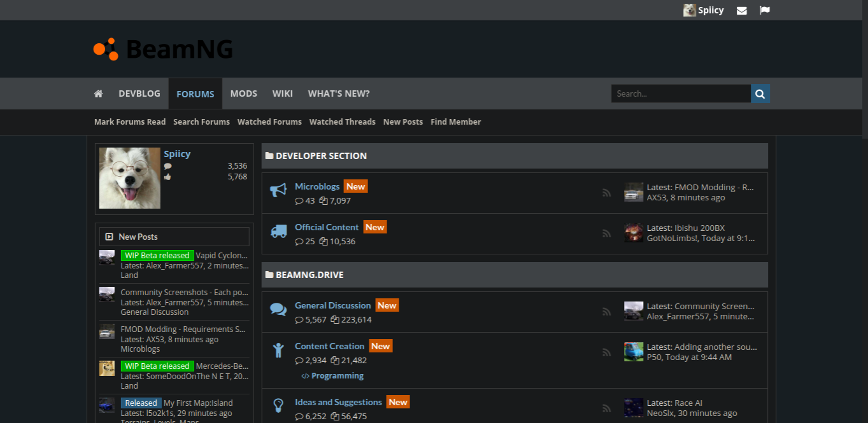Viewport: 868px width, 423px height.
Task: Open Mercedes-Be... thread in New Posts
Action: (x=222, y=366)
